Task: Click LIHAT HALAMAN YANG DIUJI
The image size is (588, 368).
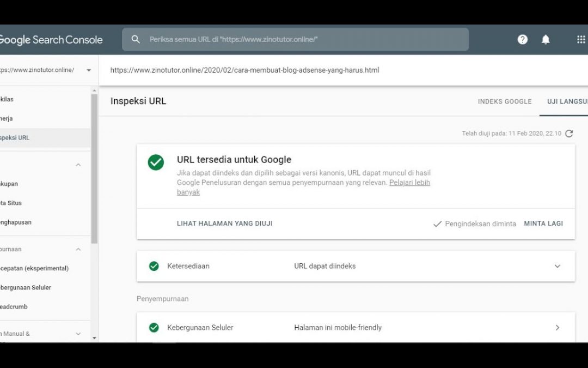Action: 224,224
